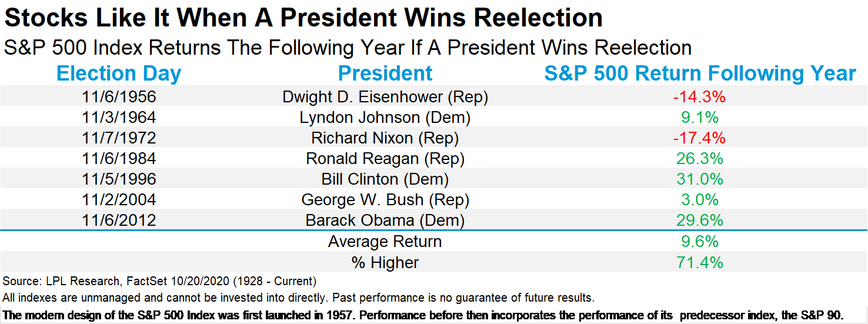Click the subtitle about S&P 500 Index Returns
The width and height of the screenshot is (868, 324).
(348, 48)
